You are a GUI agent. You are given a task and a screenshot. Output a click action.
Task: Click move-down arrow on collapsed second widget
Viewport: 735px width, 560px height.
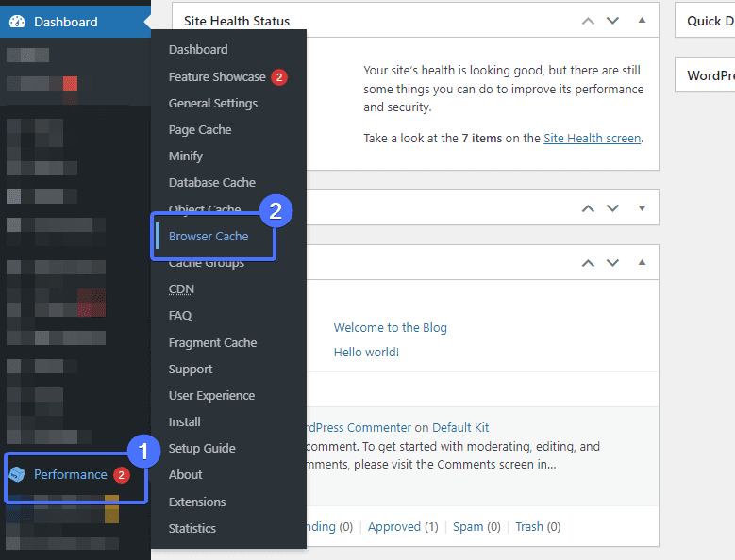point(612,208)
